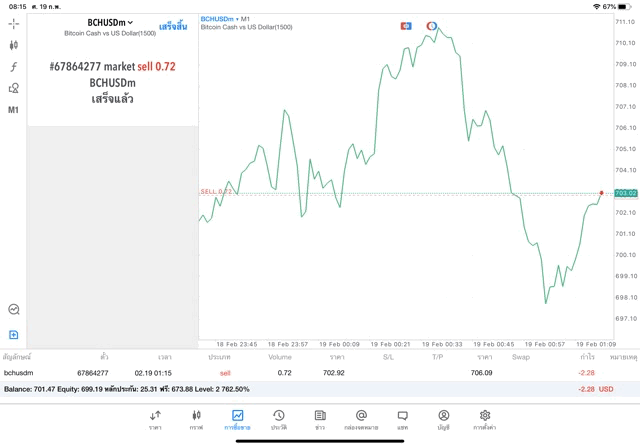
Task: Tap the blue Done button (เสร็จสิ้น)
Action: click(172, 25)
